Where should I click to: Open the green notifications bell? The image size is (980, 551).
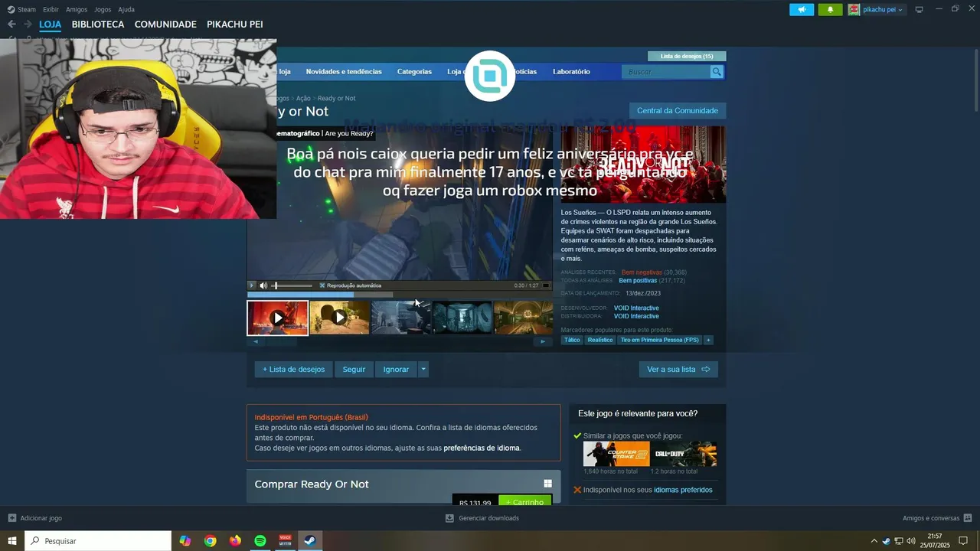pos(830,9)
